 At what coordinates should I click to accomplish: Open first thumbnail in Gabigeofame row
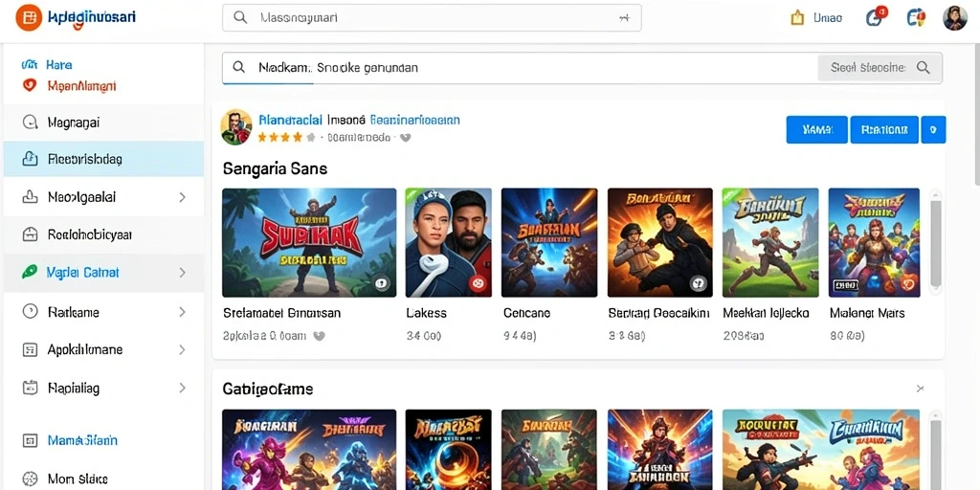pyautogui.click(x=309, y=450)
